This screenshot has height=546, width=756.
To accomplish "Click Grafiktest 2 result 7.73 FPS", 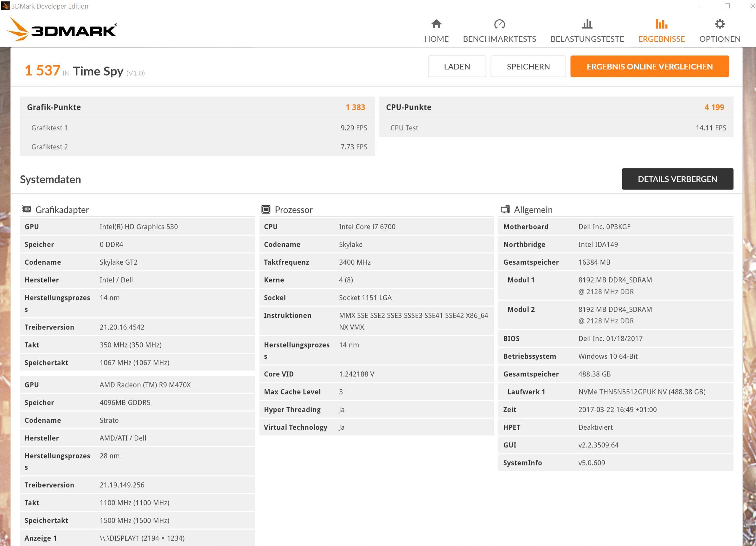I will pyautogui.click(x=354, y=147).
